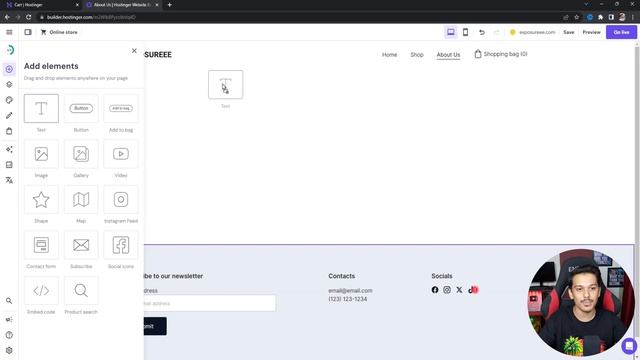Select the Embed code element
Viewport: 640px width, 360px height.
(41, 291)
